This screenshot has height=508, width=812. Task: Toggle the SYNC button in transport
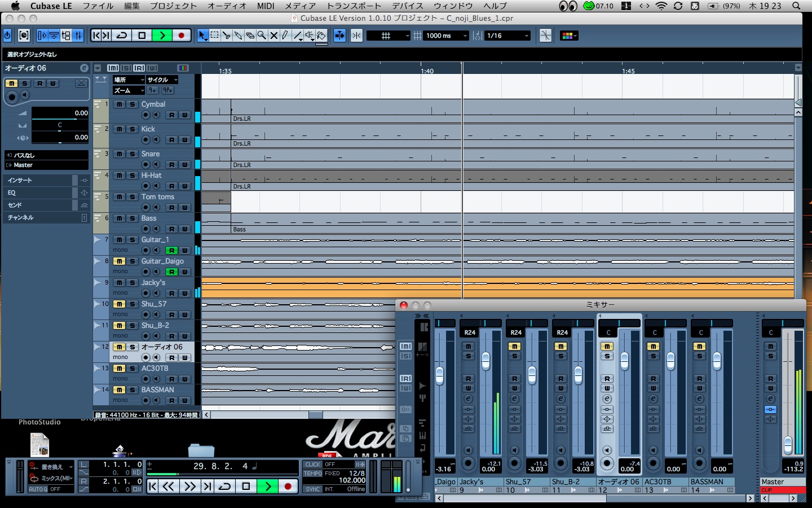point(313,489)
